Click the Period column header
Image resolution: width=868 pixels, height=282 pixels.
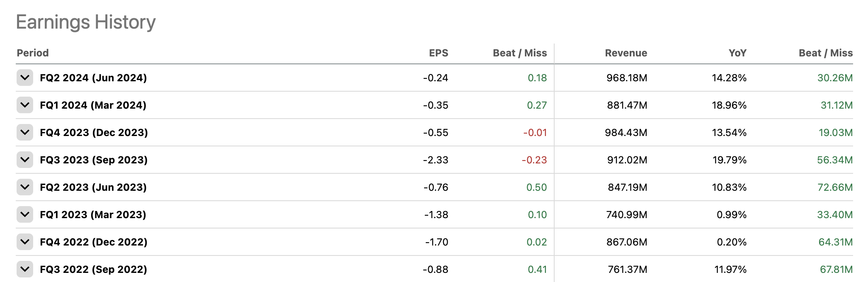click(x=33, y=53)
